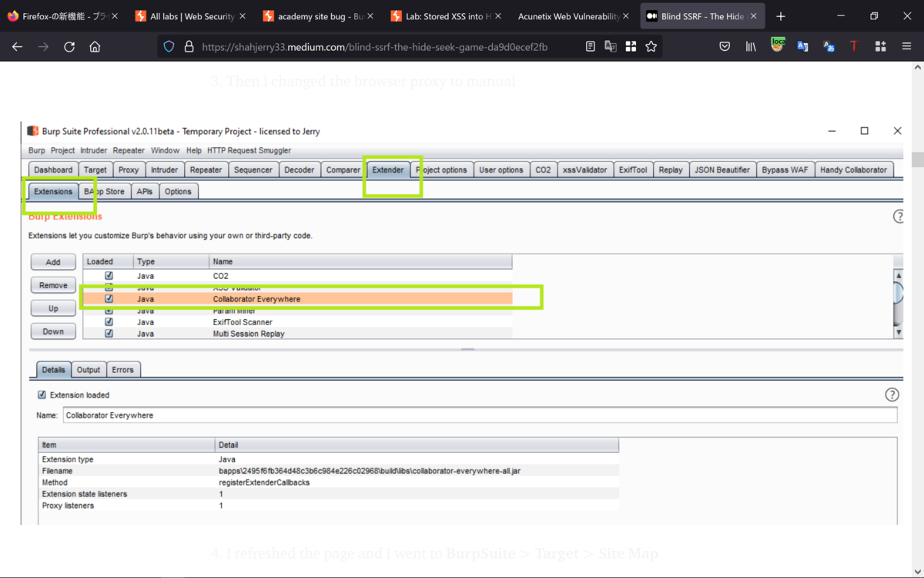Select the Extender tab
924x578 pixels.
click(x=387, y=170)
